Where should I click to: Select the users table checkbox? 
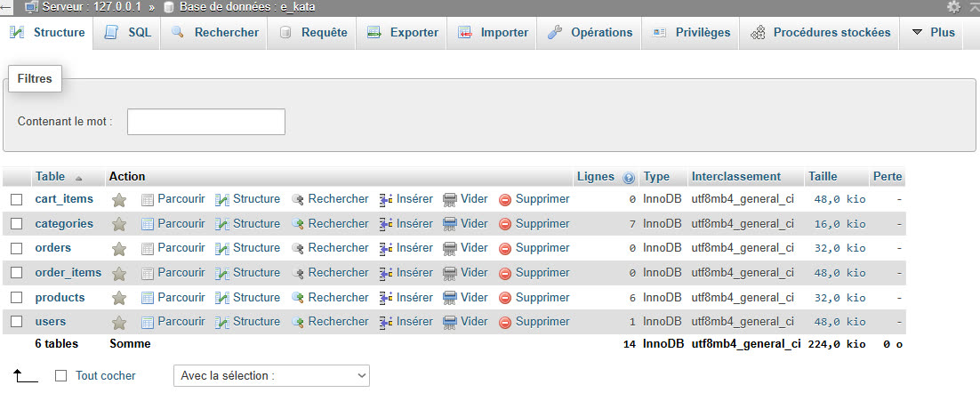17,322
